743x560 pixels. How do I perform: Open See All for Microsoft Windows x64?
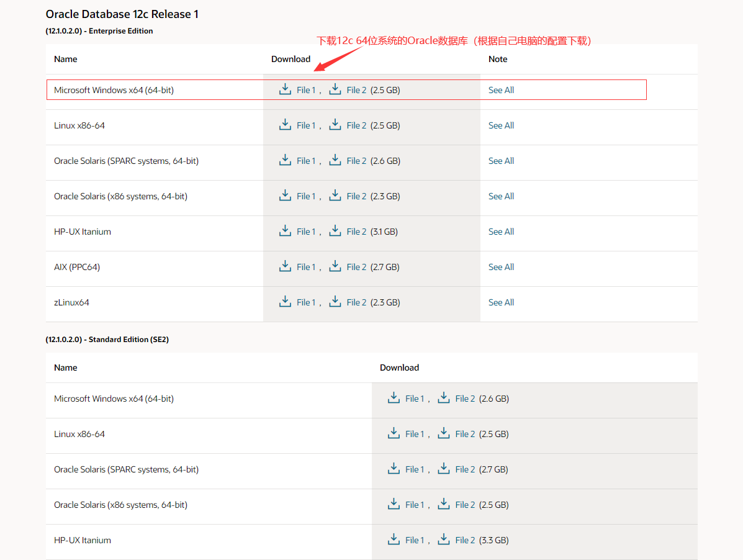point(501,90)
